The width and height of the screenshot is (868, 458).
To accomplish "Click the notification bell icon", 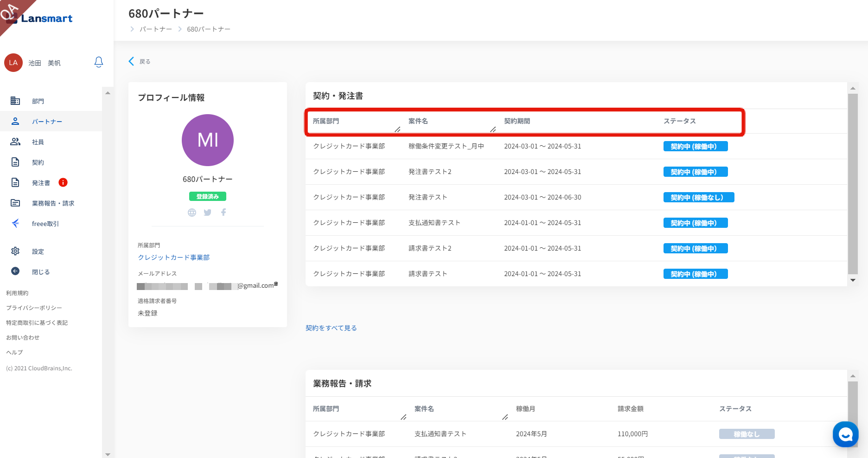I will [98, 62].
